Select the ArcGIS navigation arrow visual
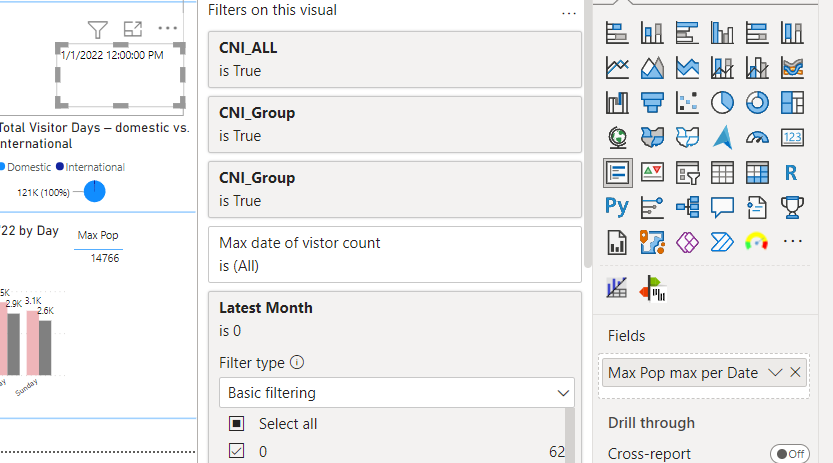Viewport: 833px width, 463px height. click(x=722, y=138)
